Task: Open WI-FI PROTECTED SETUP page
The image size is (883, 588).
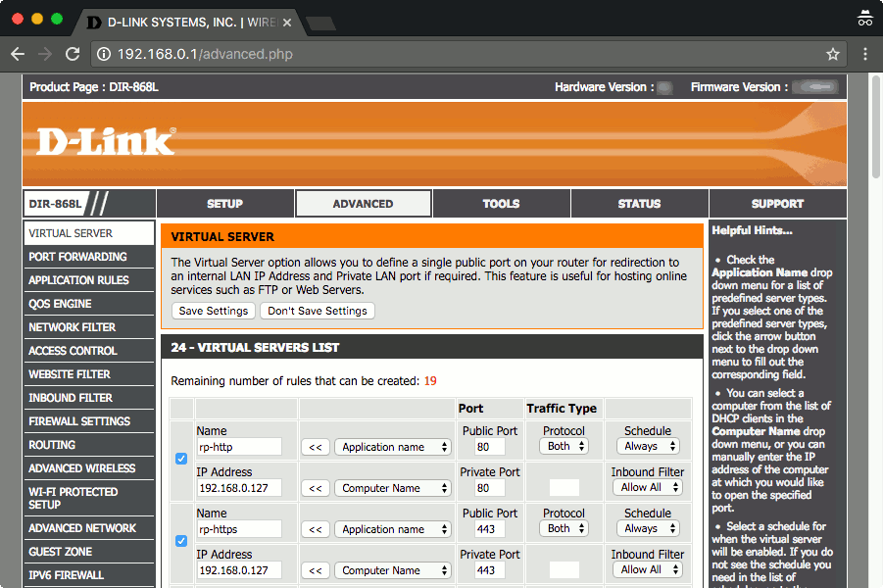Action: pos(89,498)
